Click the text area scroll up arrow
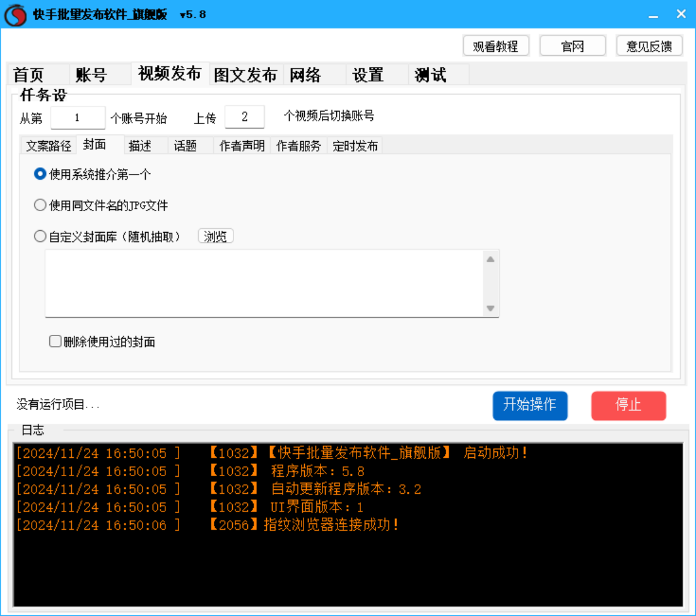Image resolution: width=696 pixels, height=616 pixels. (x=490, y=259)
